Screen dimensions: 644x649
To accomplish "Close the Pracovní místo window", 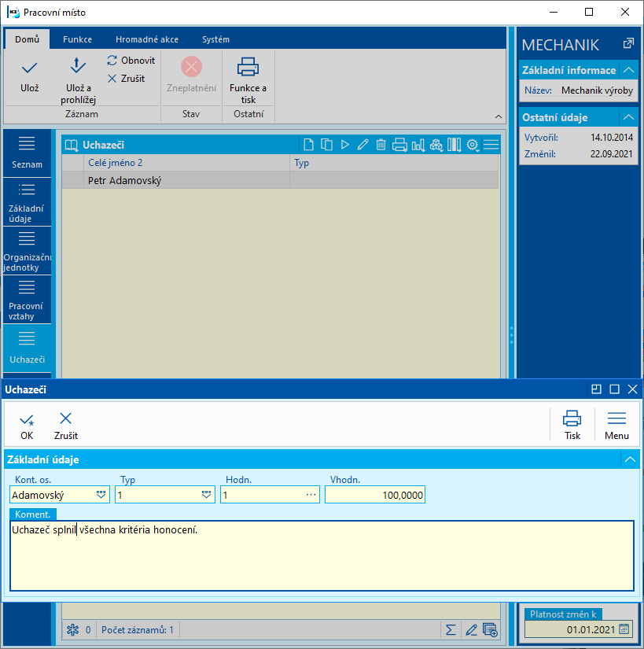I will point(625,12).
